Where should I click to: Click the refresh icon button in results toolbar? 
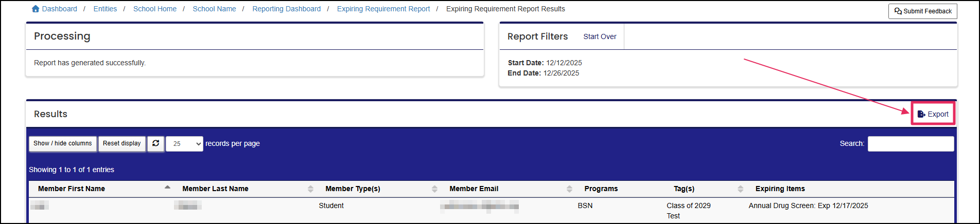(x=156, y=143)
